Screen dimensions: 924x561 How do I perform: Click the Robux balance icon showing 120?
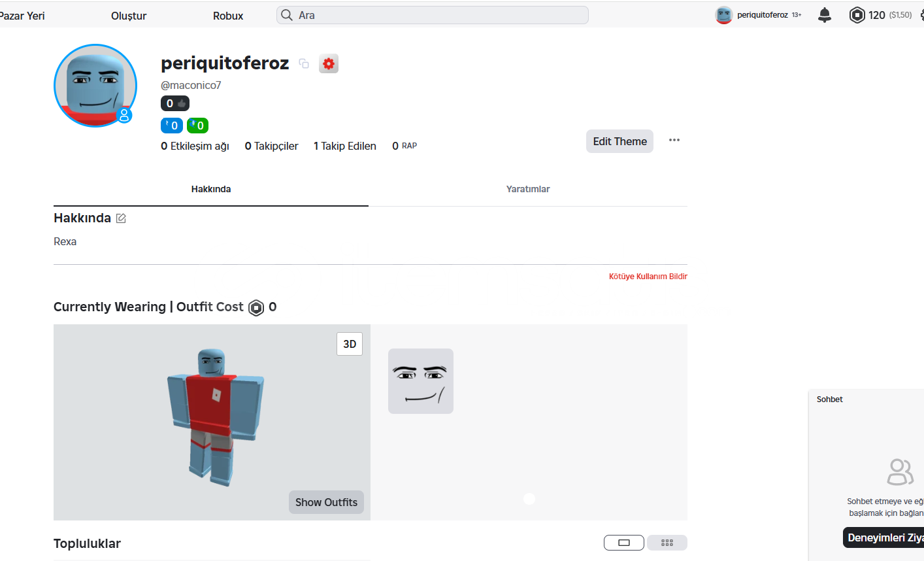point(857,15)
